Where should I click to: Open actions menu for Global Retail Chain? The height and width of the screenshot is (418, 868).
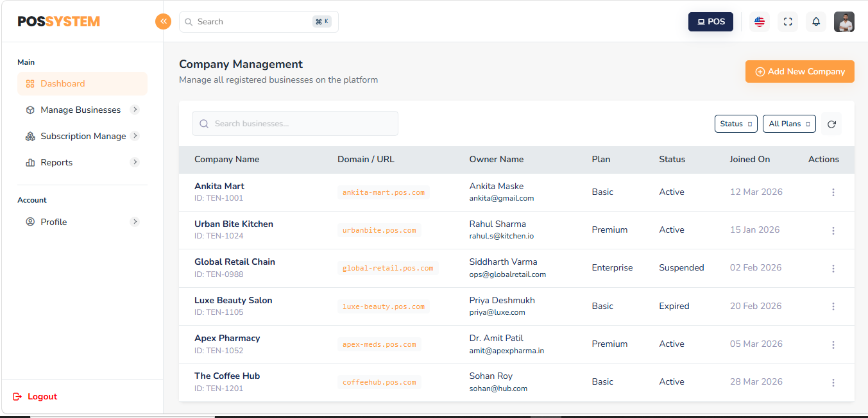click(833, 269)
